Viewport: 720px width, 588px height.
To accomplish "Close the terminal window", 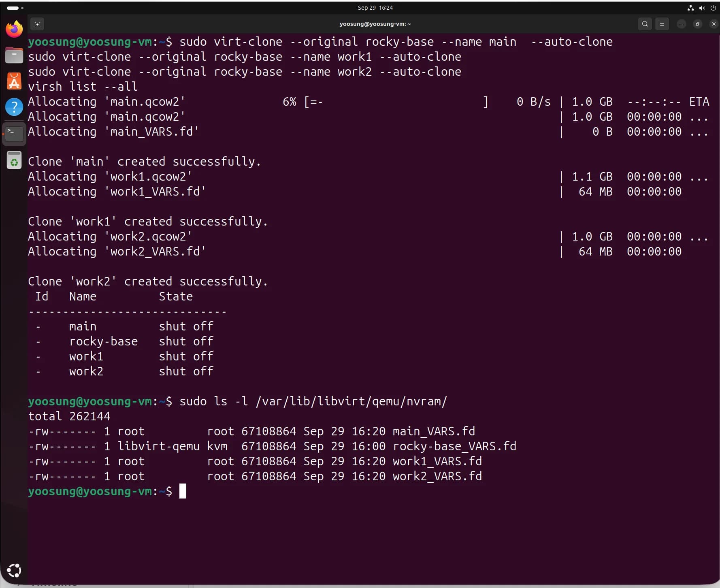I will 714,24.
